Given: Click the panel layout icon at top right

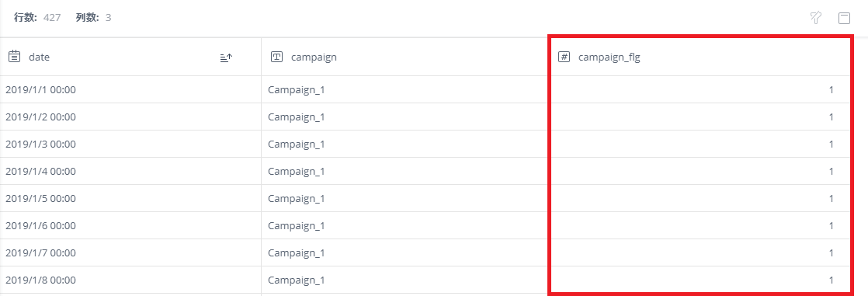Looking at the screenshot, I should click(844, 18).
